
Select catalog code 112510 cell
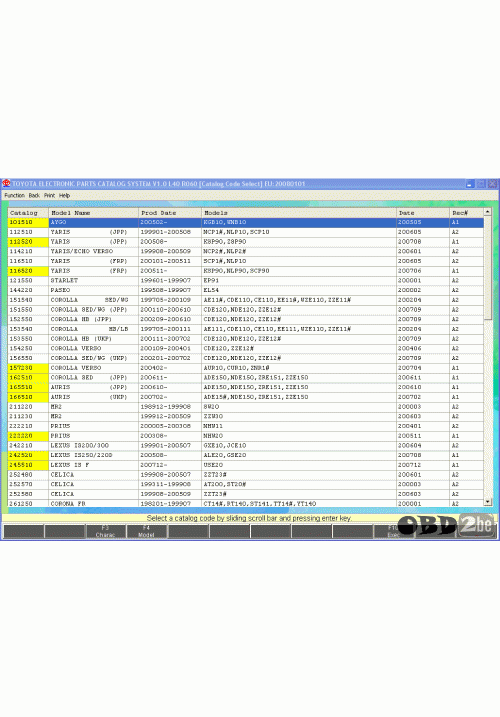[x=28, y=232]
